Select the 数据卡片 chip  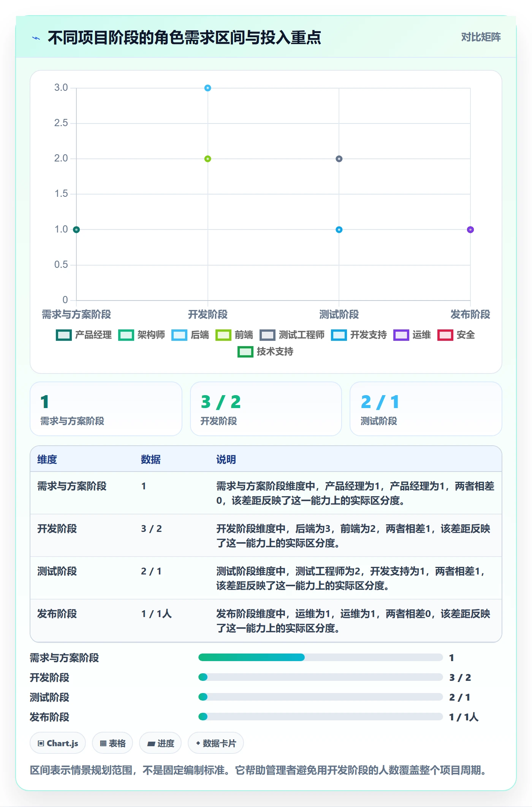pyautogui.click(x=216, y=743)
